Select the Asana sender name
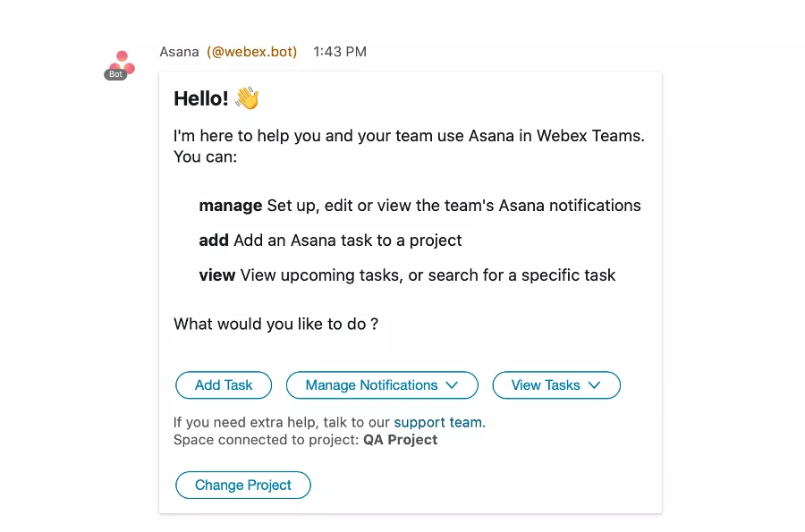 point(179,52)
